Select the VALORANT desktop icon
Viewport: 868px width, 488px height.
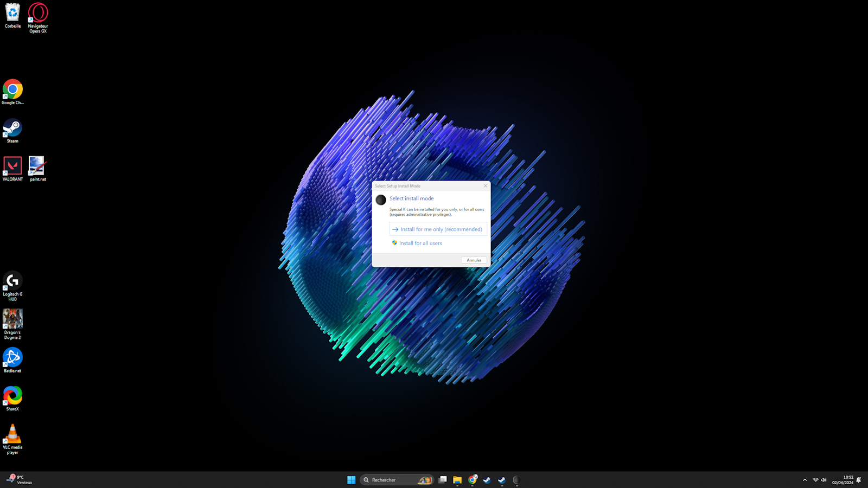(12, 168)
